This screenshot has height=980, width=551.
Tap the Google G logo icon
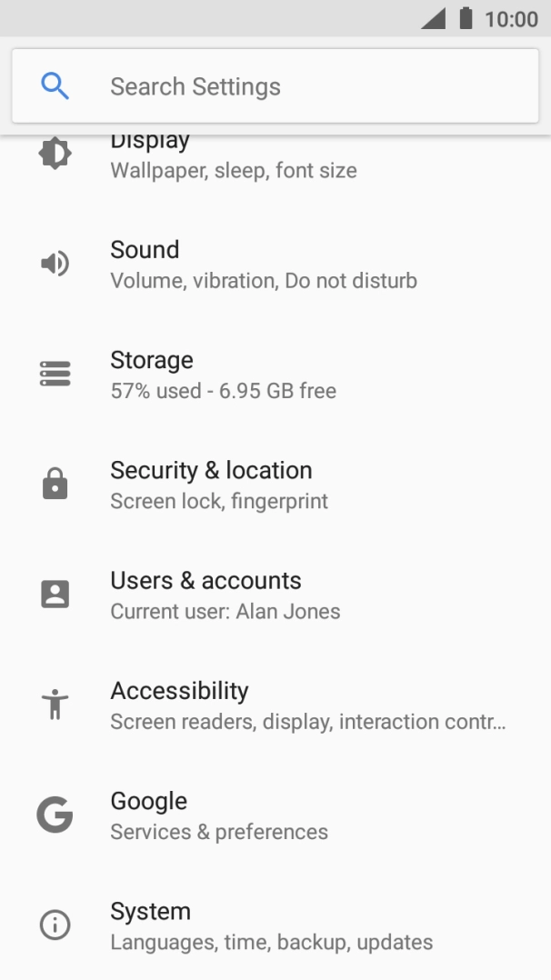pyautogui.click(x=55, y=815)
